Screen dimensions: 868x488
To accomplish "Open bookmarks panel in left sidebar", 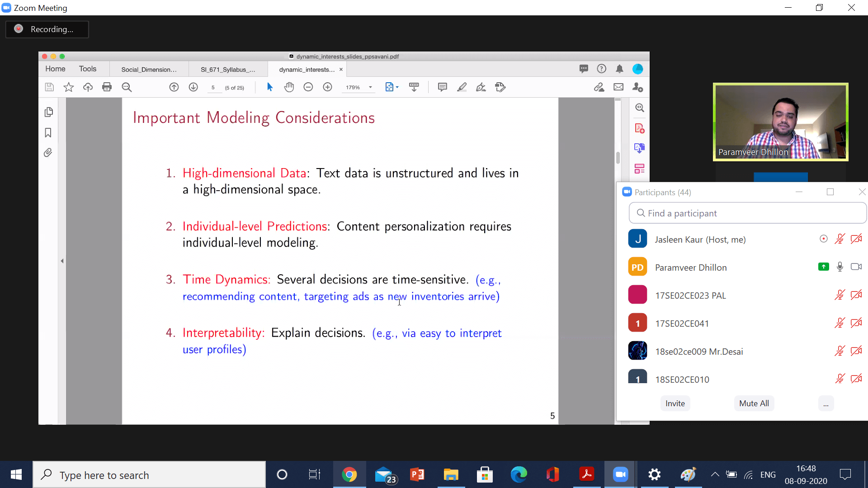I will coord(48,133).
